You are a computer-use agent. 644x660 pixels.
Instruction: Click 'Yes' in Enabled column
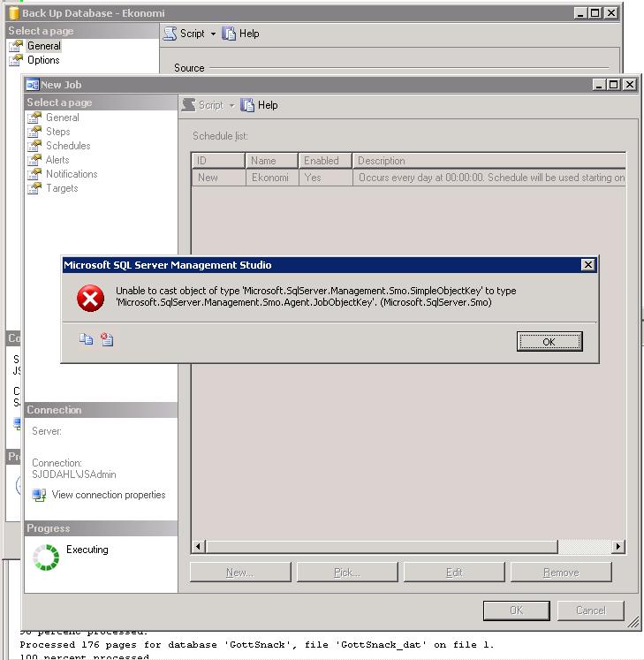[x=313, y=178]
